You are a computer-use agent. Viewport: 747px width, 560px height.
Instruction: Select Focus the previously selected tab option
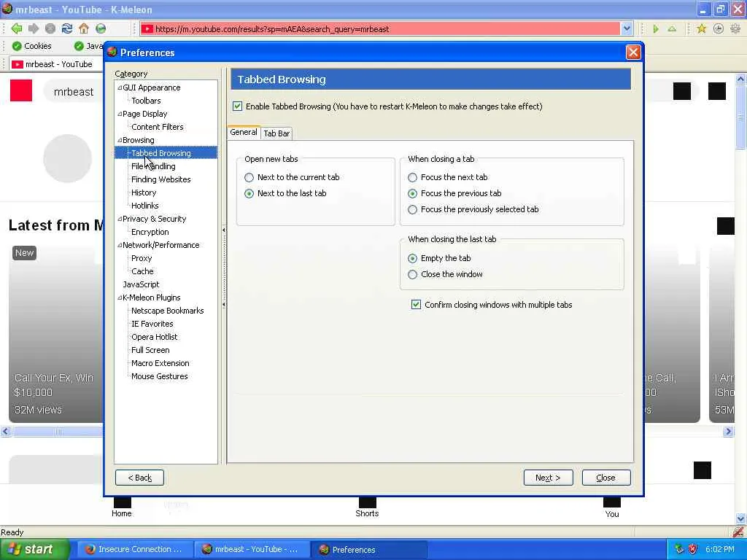(413, 209)
